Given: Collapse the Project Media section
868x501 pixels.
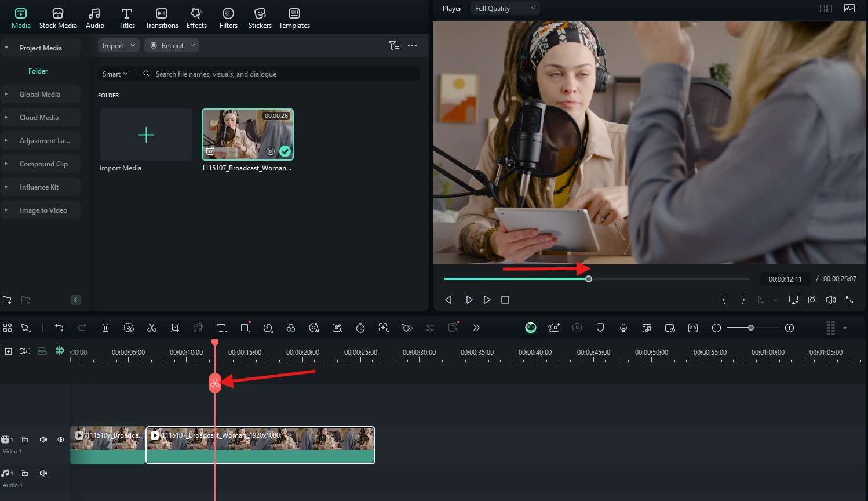Looking at the screenshot, I should coord(6,48).
